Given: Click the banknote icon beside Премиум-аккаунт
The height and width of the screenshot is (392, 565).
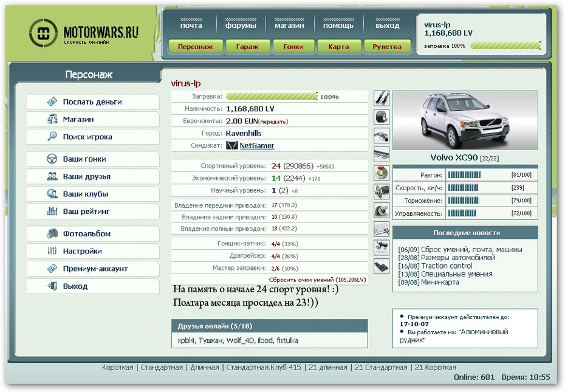Looking at the screenshot, I should click(x=52, y=268).
